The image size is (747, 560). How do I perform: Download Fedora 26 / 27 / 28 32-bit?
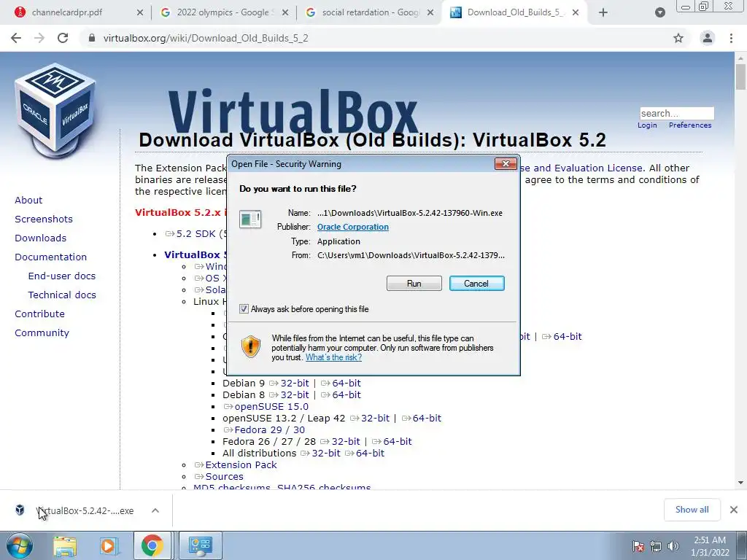tap(340, 441)
